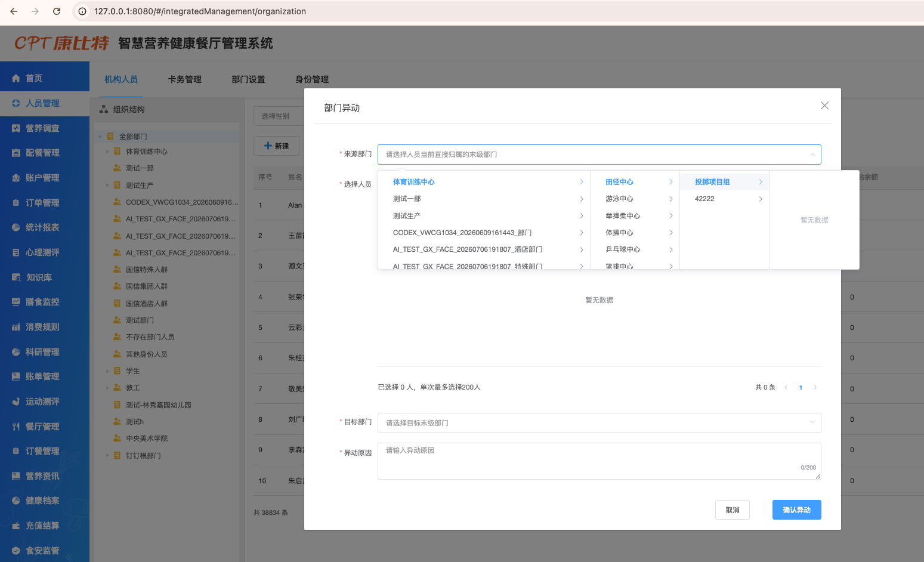Open the 充值结算 sidebar icon

pos(16,526)
